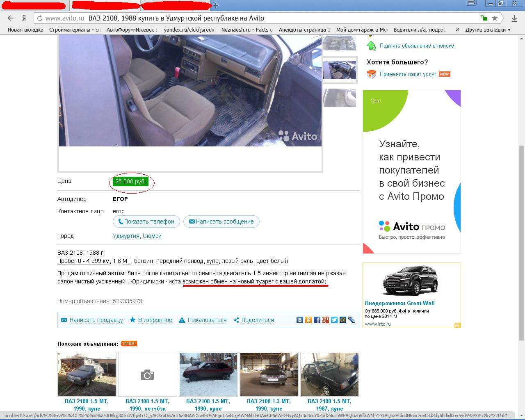Open the Мой дом-гараж bookmark
Viewport: 525px width, 420px height.
[362, 30]
